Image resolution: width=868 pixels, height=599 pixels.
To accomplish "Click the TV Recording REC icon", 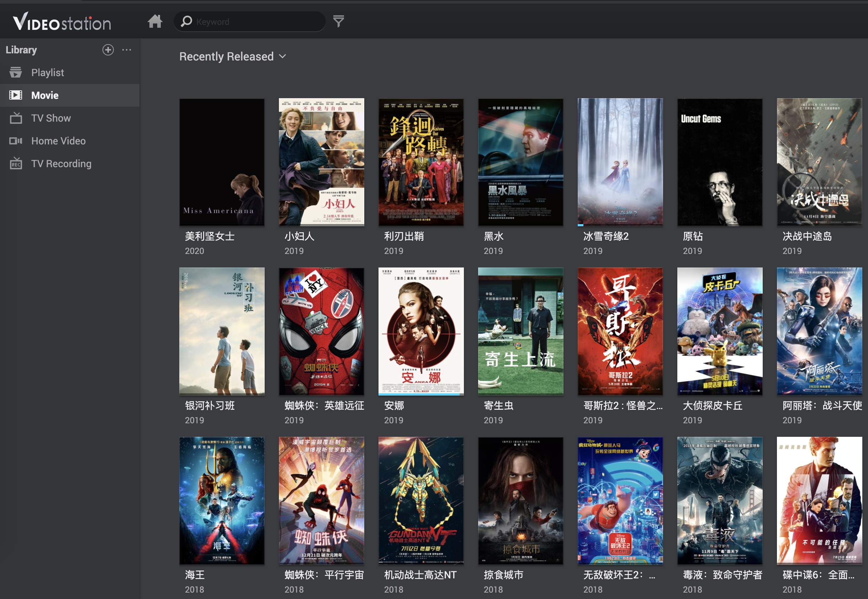I will [x=16, y=163].
